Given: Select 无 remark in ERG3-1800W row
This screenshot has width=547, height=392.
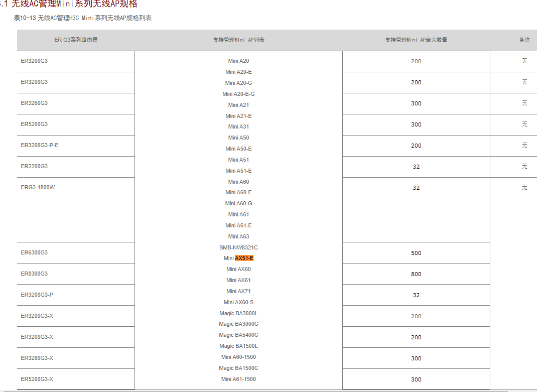Looking at the screenshot, I should pos(525,187).
